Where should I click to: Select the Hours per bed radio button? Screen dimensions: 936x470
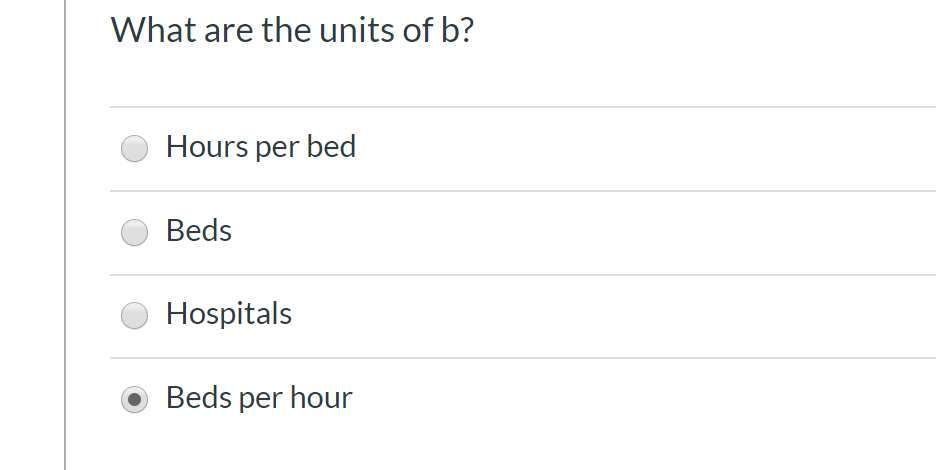pyautogui.click(x=134, y=149)
